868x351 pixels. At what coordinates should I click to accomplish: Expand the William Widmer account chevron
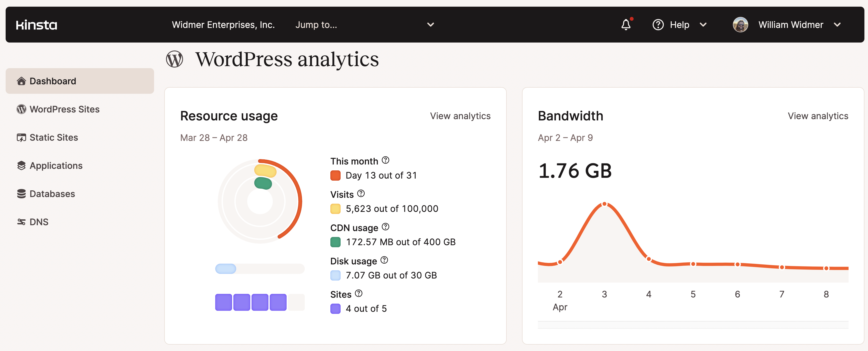click(837, 25)
